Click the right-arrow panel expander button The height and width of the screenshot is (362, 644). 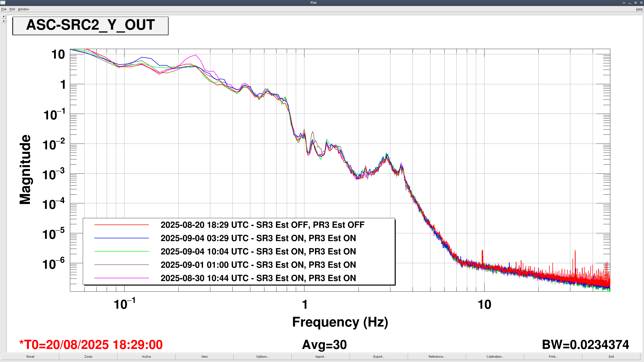4,16
